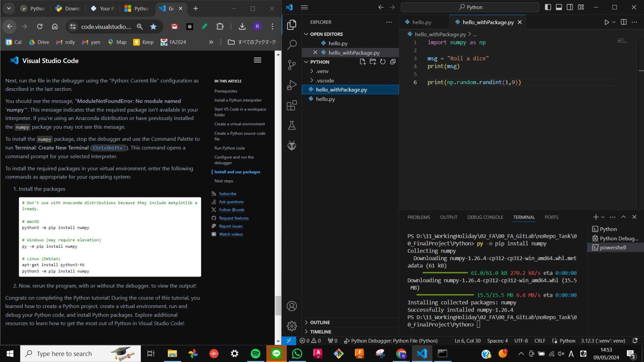Click the Ask questions link
The image size is (644, 362).
coord(231,202)
